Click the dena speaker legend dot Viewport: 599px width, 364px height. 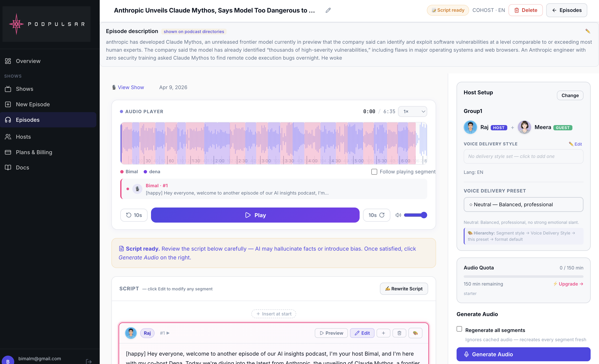tap(145, 172)
